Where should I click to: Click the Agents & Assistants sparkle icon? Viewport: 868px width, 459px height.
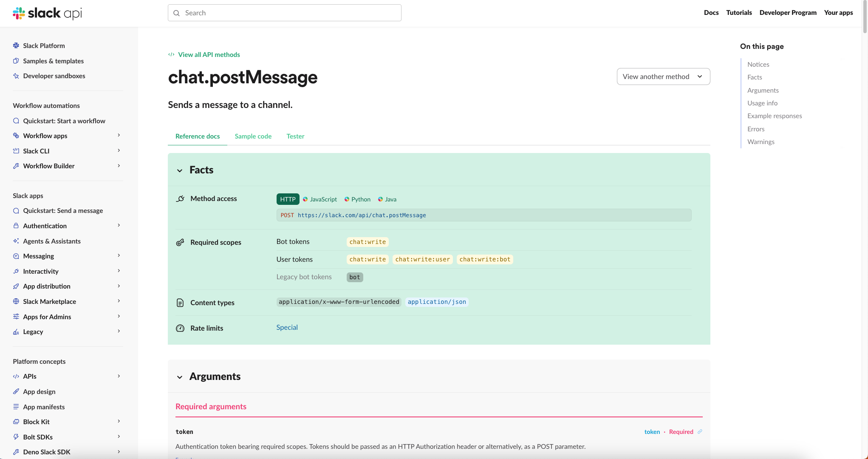click(16, 241)
